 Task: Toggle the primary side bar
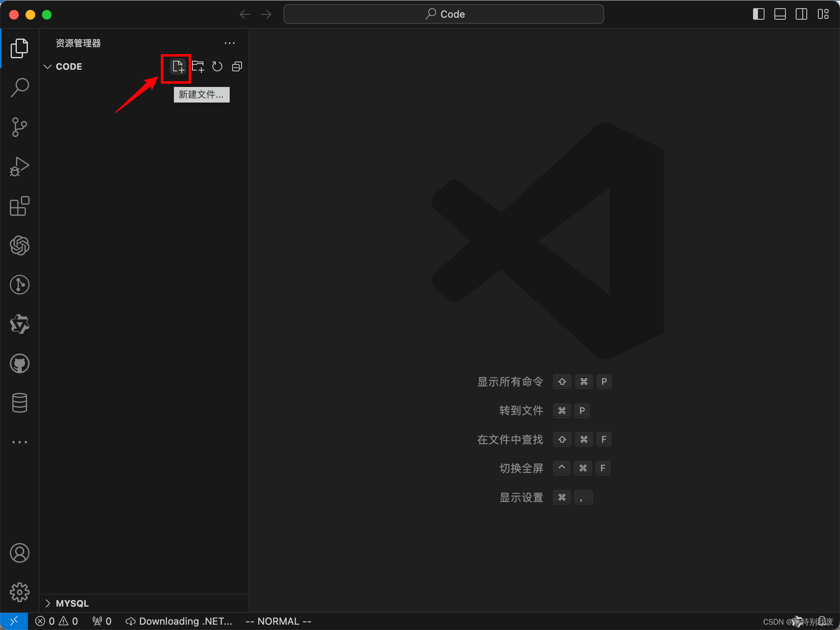[759, 14]
